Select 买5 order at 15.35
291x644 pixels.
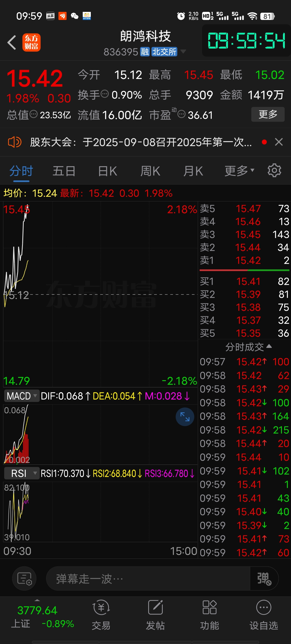(244, 333)
